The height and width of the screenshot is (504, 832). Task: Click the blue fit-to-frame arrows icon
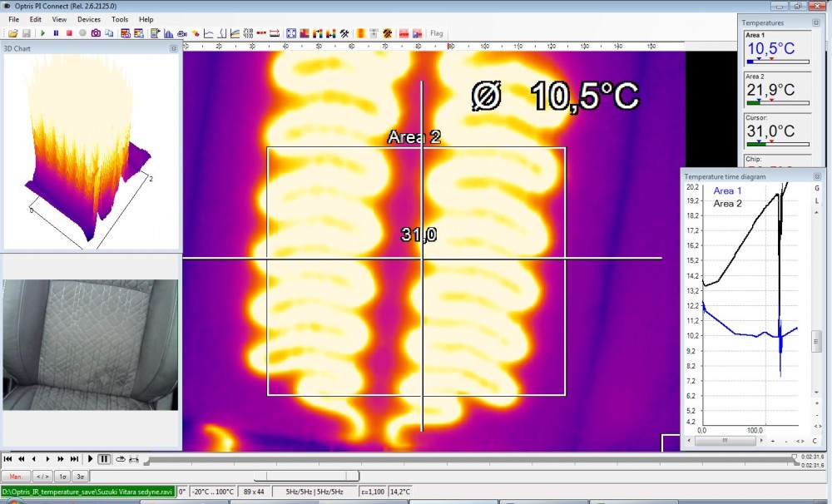tap(291, 33)
